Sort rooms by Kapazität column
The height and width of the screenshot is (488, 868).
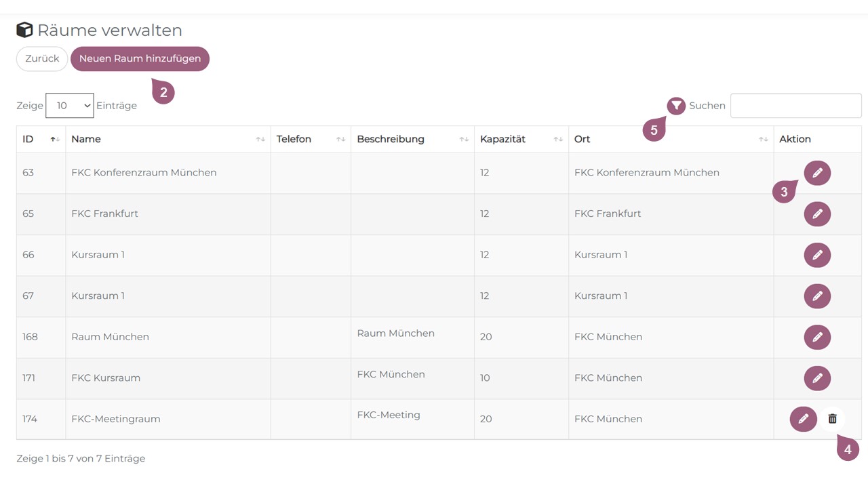point(520,139)
